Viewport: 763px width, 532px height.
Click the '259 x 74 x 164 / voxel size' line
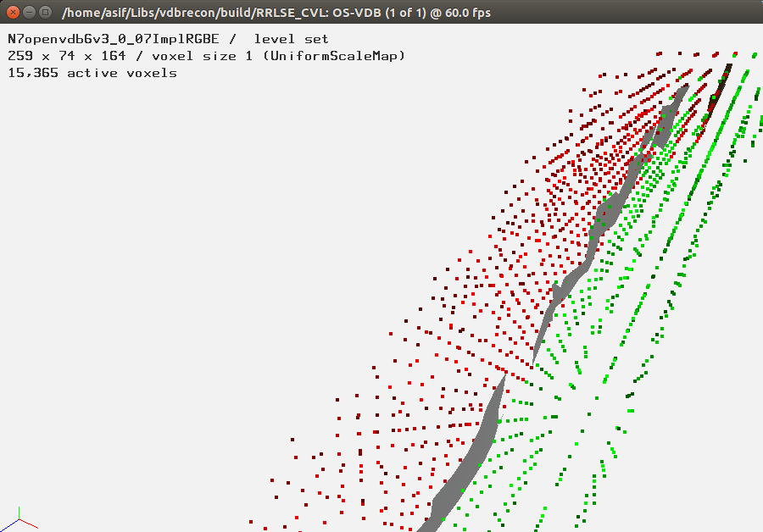[x=206, y=56]
